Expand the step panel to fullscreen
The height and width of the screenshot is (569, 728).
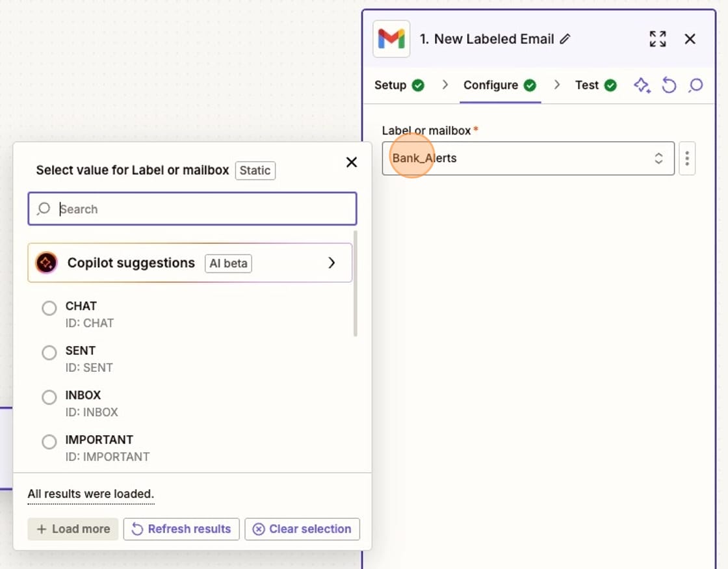pyautogui.click(x=657, y=39)
